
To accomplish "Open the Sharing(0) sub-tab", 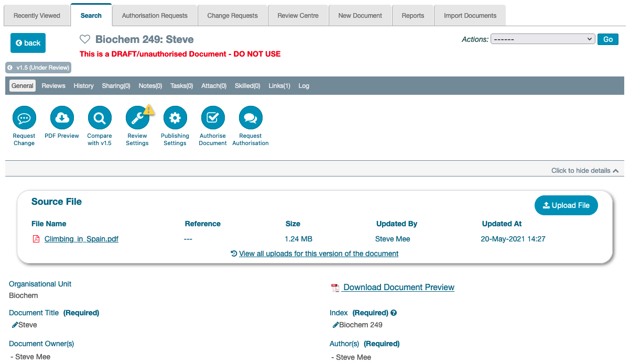I will point(116,86).
